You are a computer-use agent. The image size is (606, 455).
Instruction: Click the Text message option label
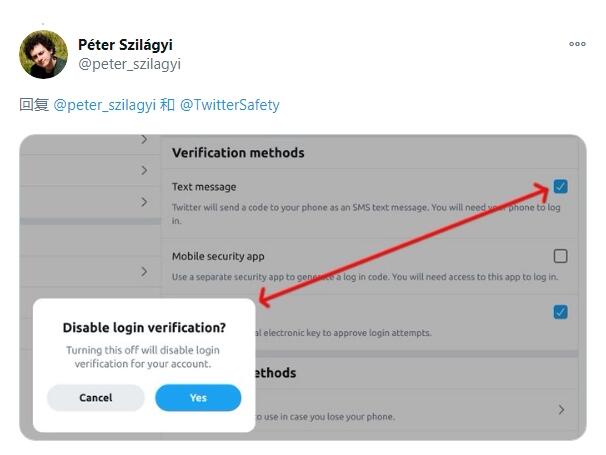pos(204,187)
